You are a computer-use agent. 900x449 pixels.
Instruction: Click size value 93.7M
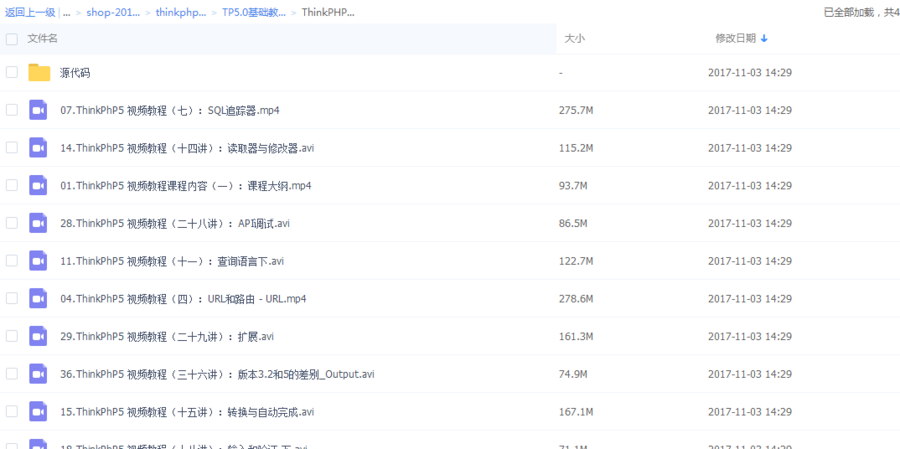pos(573,186)
